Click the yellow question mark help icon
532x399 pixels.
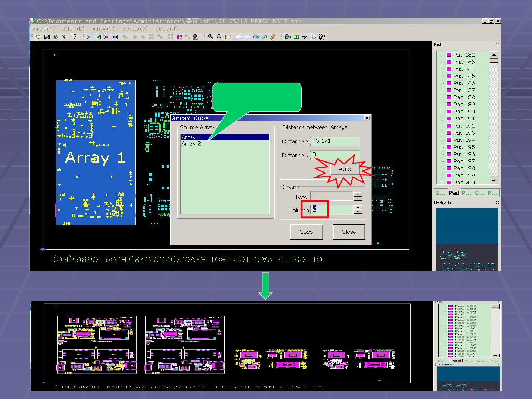tap(75, 37)
